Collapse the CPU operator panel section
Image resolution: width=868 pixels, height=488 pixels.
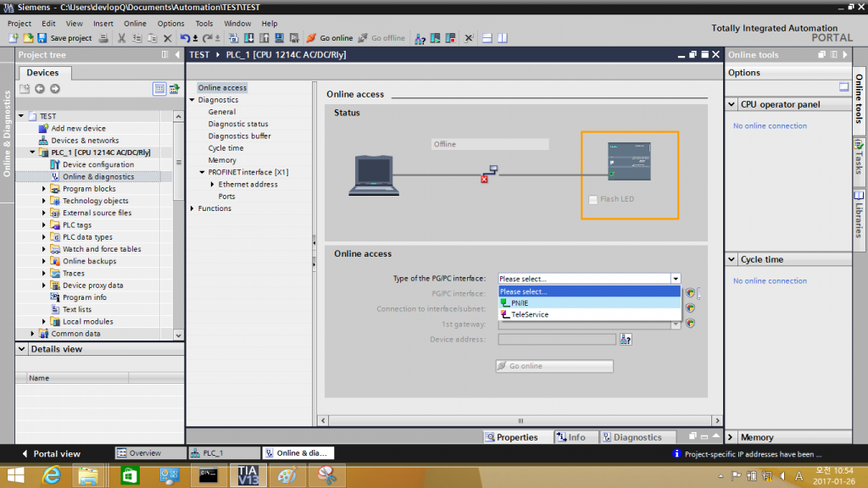(x=732, y=104)
